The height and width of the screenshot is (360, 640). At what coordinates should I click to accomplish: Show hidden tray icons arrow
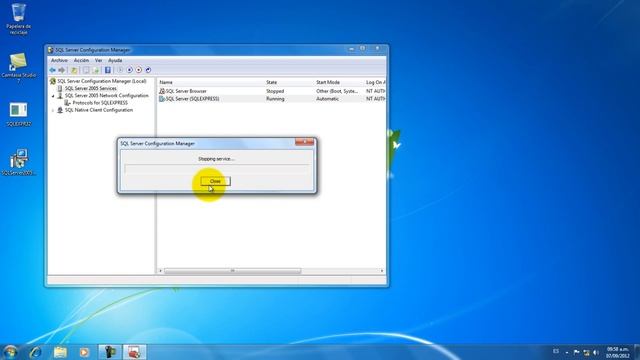coord(567,352)
